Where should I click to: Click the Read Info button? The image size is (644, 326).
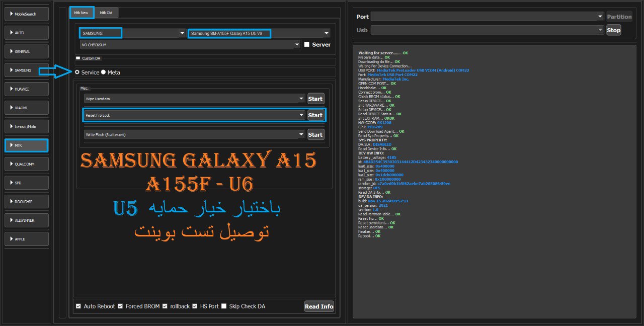coord(319,306)
